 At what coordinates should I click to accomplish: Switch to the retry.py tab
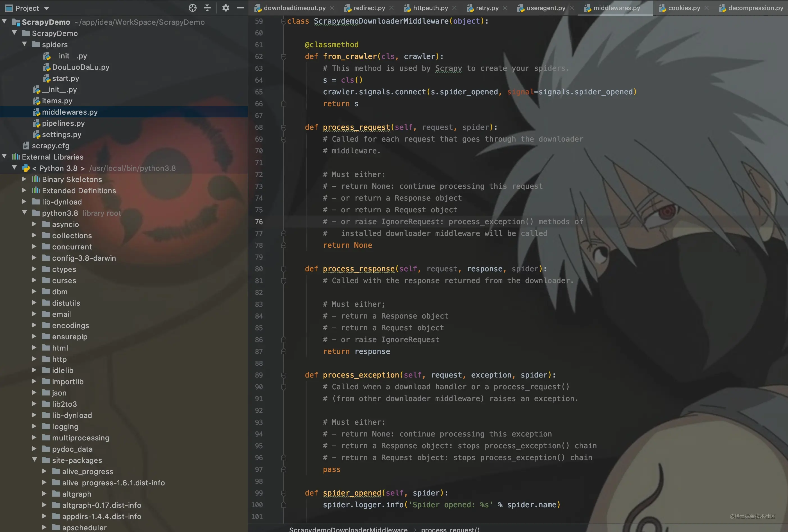tap(487, 8)
